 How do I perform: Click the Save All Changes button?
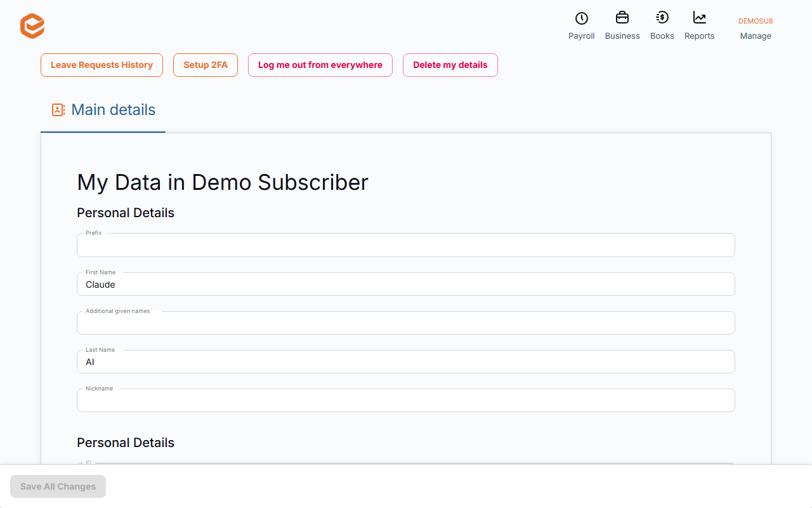[x=58, y=486]
